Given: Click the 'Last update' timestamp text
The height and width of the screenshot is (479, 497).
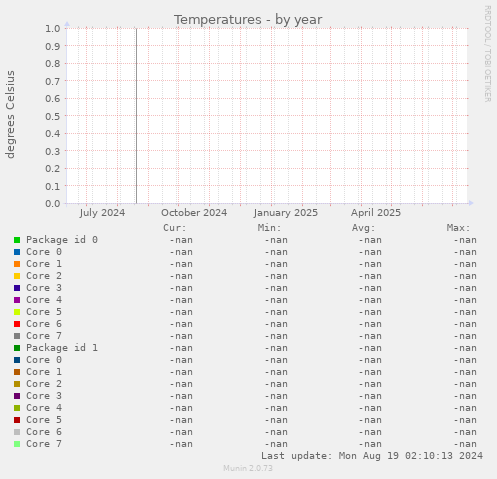Looking at the screenshot, I should (x=372, y=456).
